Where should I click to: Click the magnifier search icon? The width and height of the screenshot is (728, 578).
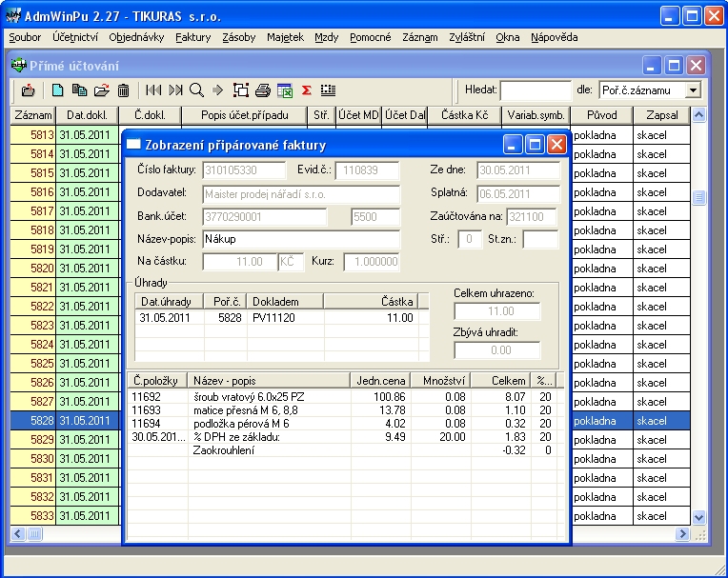[197, 90]
